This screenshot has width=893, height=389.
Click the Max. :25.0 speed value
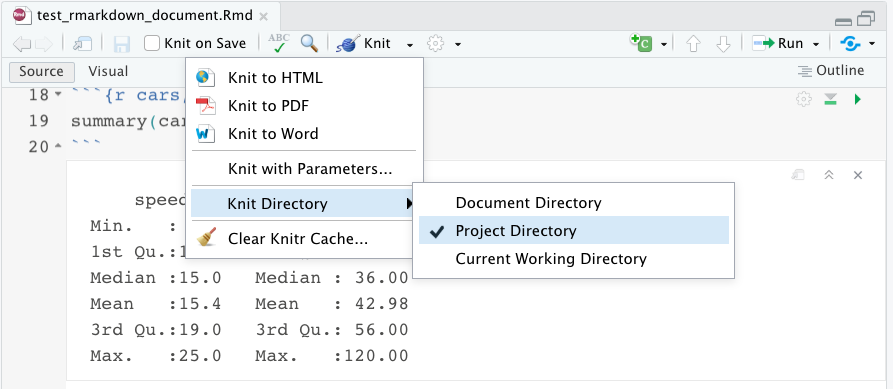click(x=155, y=357)
